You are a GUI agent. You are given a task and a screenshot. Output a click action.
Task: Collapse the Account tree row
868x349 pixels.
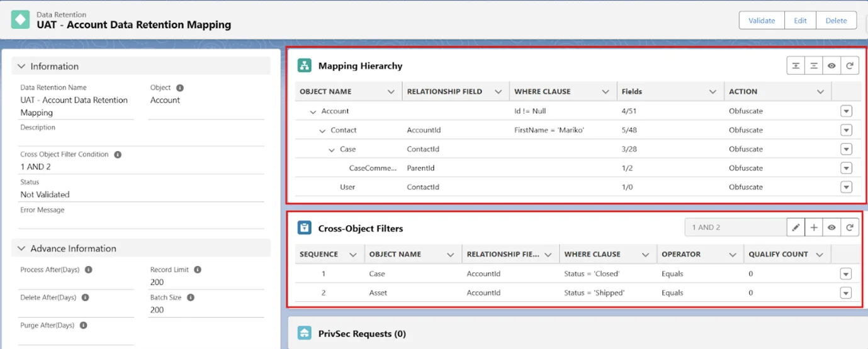click(x=312, y=111)
